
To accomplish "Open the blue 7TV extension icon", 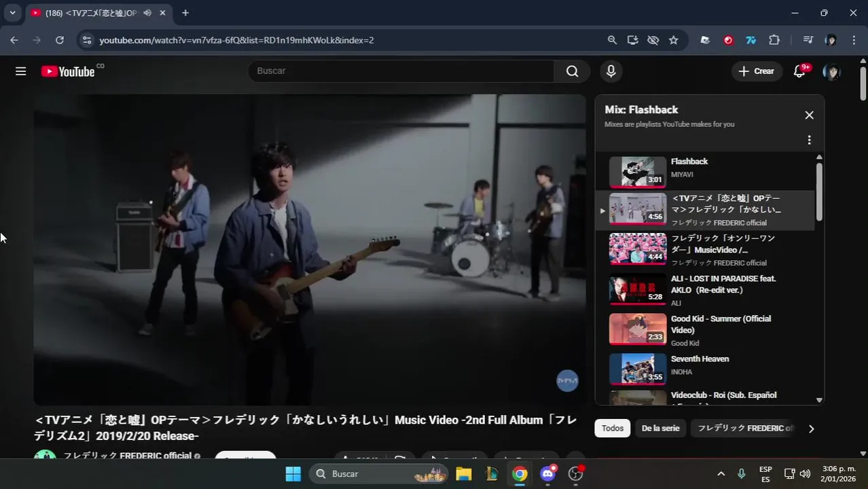I will coord(751,40).
